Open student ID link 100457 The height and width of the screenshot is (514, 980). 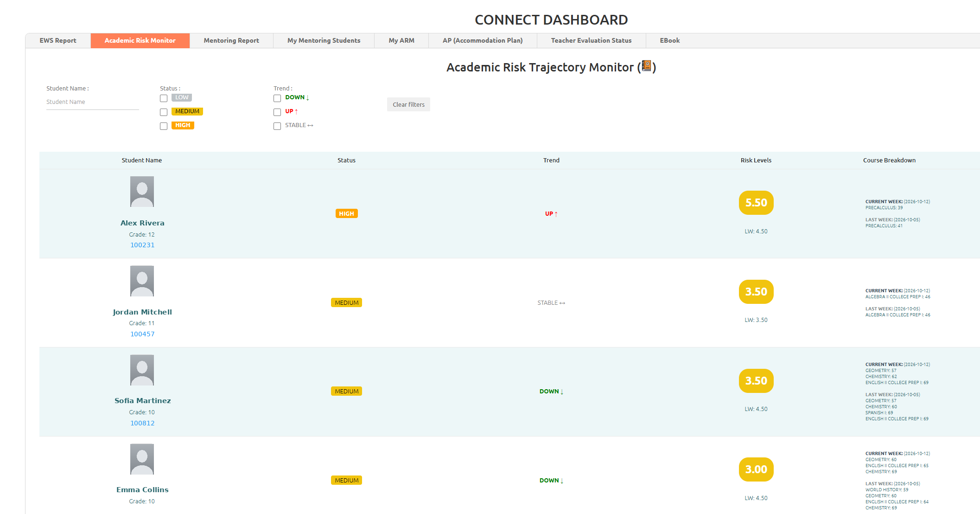tap(142, 334)
